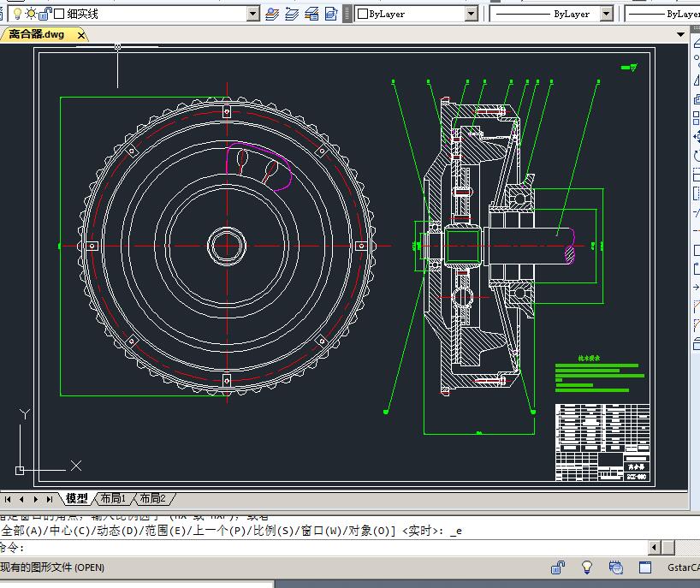Viewport: 700px width, 588px height.
Task: Close the 离合器.dwg document tab
Action: tap(81, 35)
